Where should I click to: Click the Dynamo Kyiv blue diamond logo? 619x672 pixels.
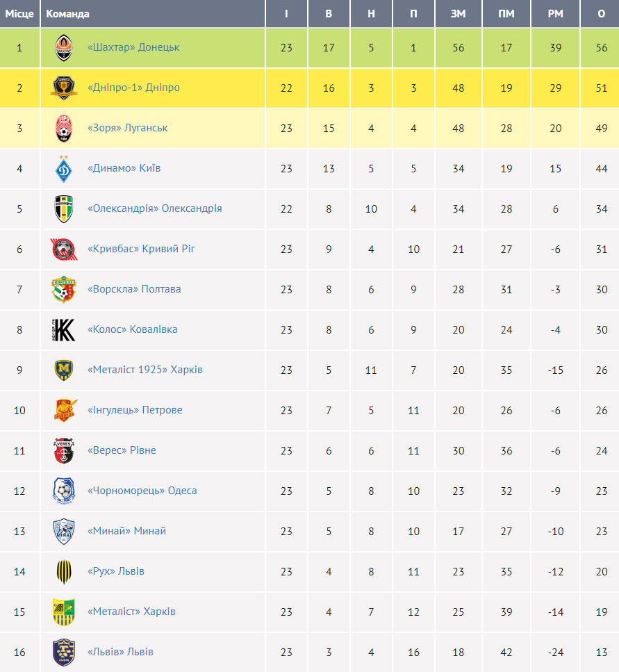pyautogui.click(x=64, y=168)
